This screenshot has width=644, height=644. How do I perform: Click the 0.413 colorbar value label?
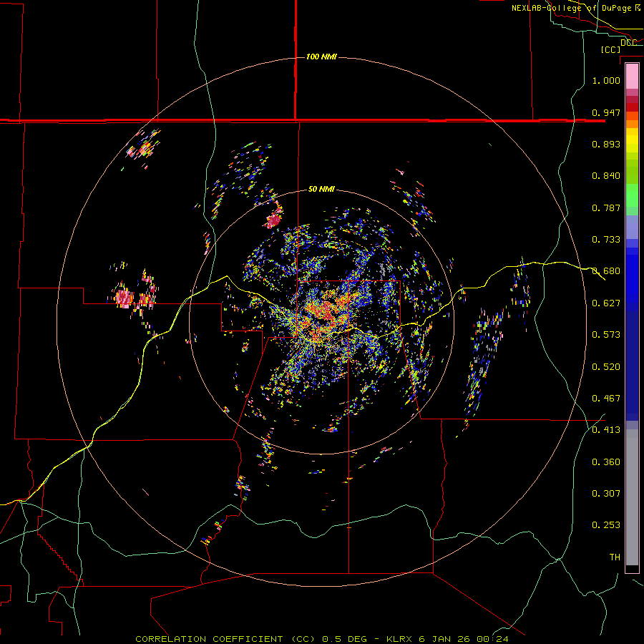click(606, 430)
